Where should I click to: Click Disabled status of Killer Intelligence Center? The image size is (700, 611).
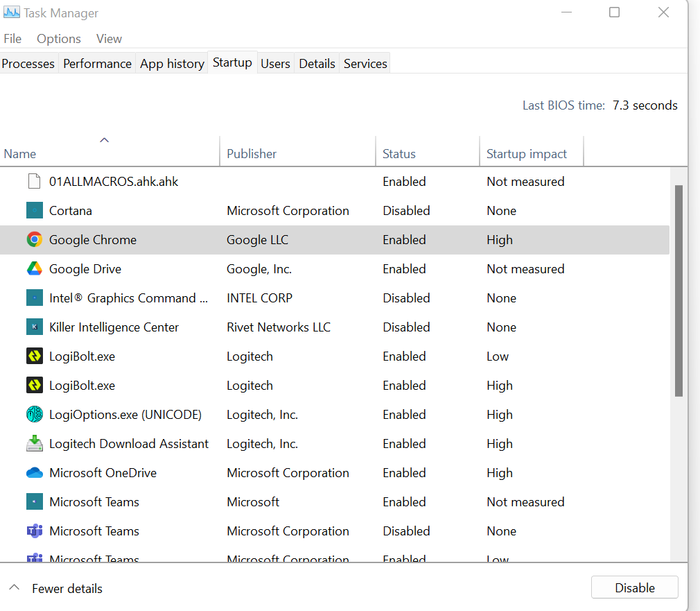pos(406,327)
